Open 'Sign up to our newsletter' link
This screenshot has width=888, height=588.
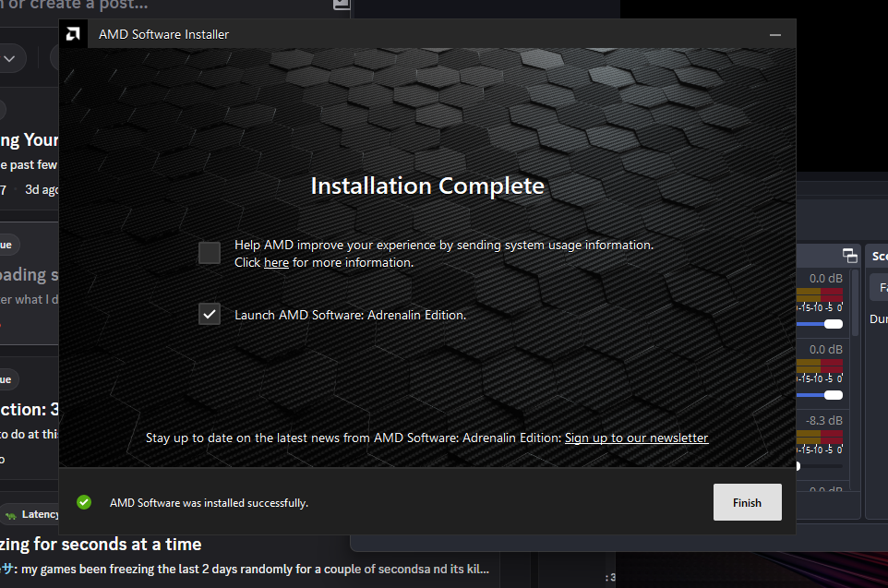[636, 438]
